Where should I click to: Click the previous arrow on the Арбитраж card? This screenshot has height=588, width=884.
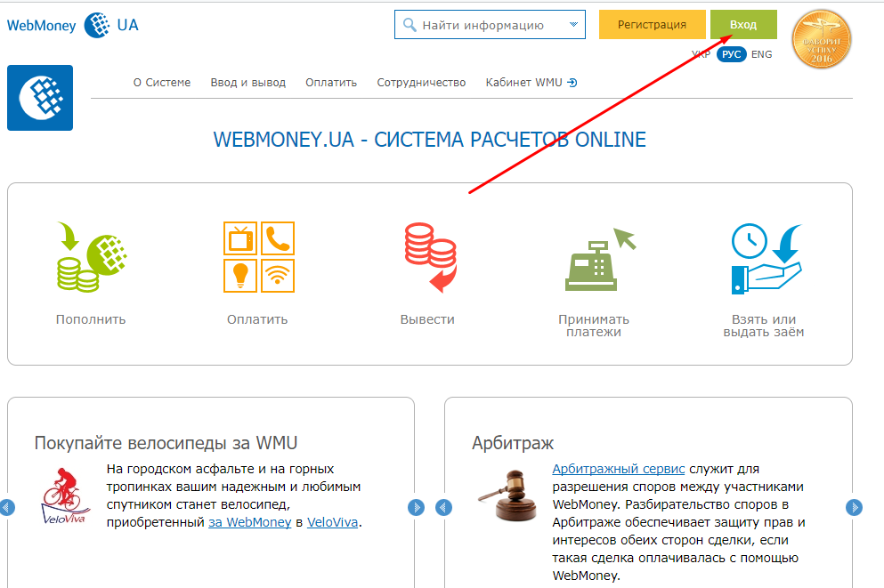[443, 507]
